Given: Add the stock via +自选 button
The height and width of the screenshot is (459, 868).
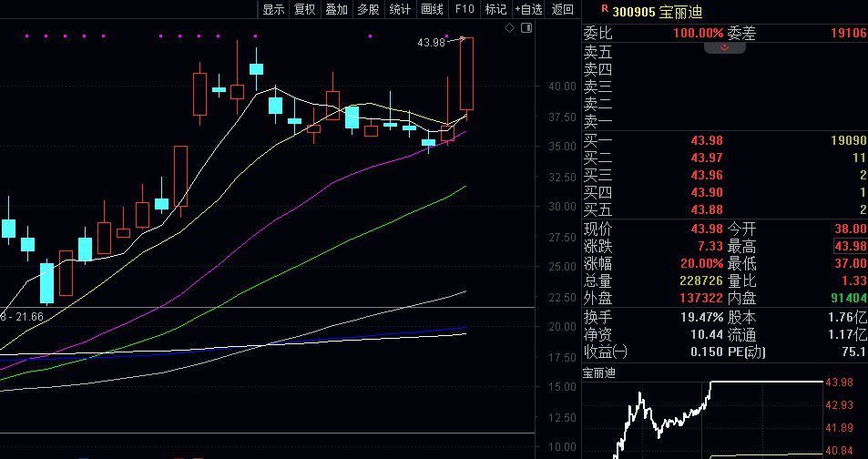Looking at the screenshot, I should 528,9.
